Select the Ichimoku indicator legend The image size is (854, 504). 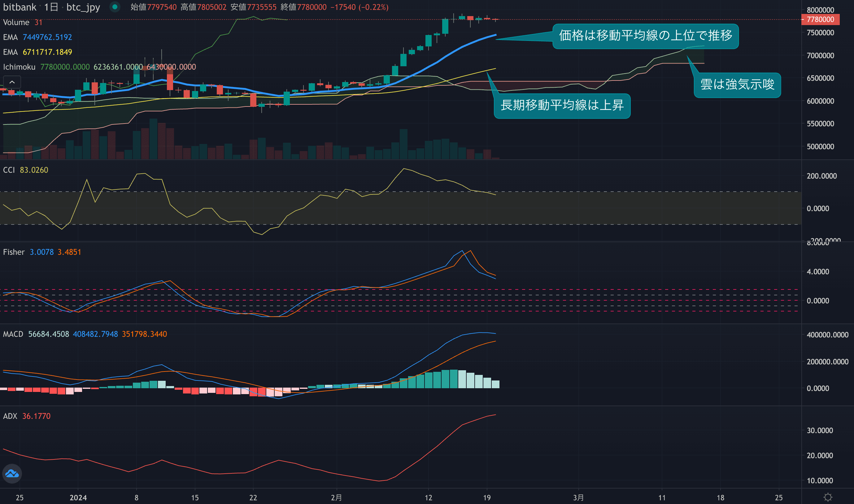pyautogui.click(x=19, y=67)
